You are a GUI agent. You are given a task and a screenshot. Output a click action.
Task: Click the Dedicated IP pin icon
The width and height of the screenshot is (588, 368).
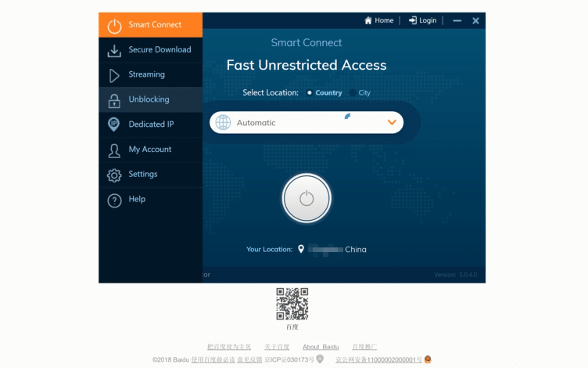coord(113,124)
